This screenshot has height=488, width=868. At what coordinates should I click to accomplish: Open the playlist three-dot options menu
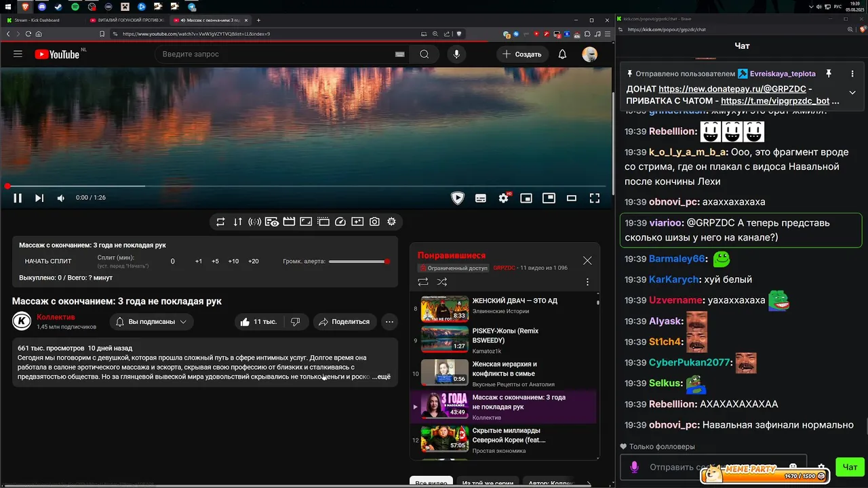587,282
